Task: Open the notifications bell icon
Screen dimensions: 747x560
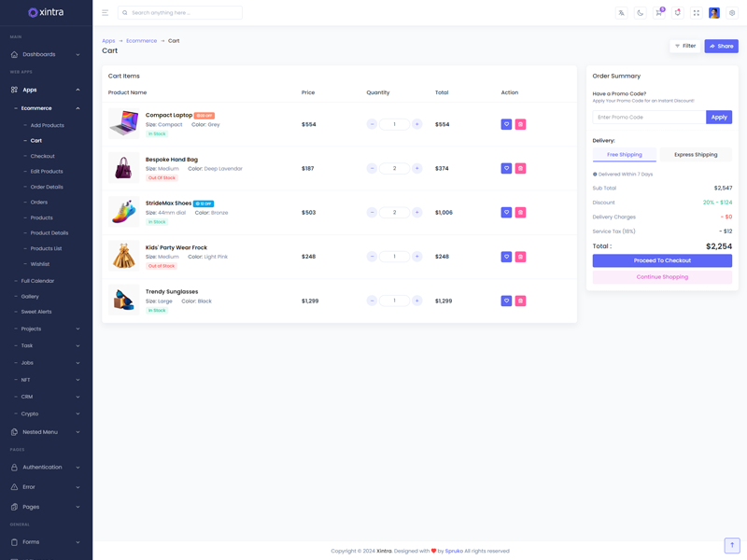Action: click(677, 13)
